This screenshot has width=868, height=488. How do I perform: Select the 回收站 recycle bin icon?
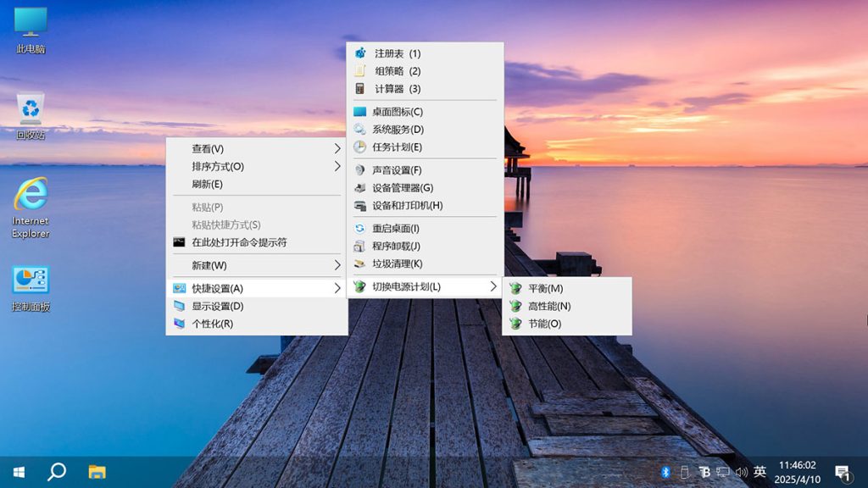coord(31,116)
